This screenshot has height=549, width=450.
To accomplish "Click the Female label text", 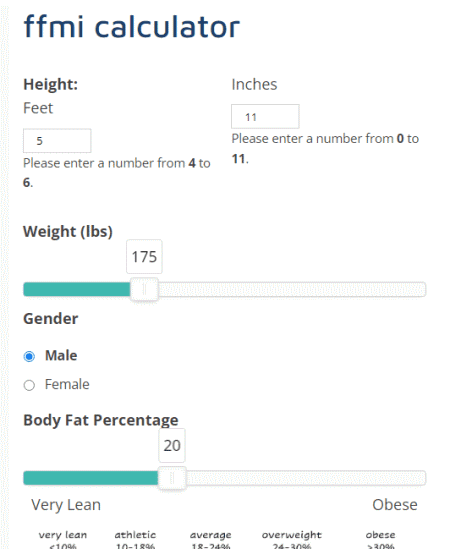I will pyautogui.click(x=67, y=384).
